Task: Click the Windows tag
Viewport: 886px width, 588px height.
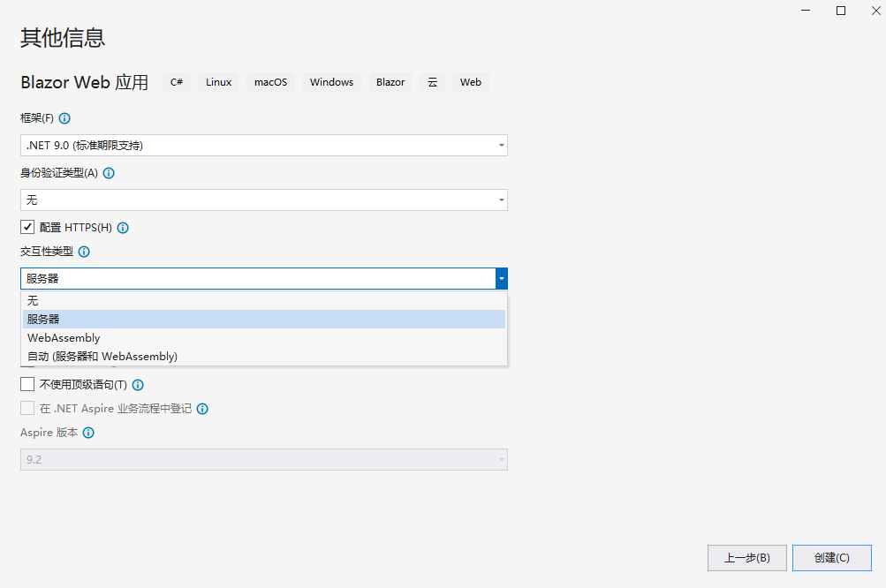Action: point(331,82)
